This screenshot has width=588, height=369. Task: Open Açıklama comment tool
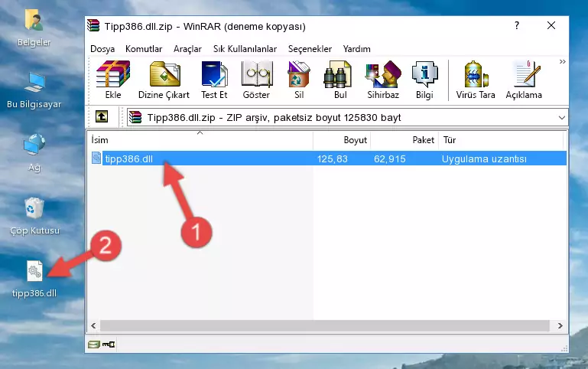(524, 80)
